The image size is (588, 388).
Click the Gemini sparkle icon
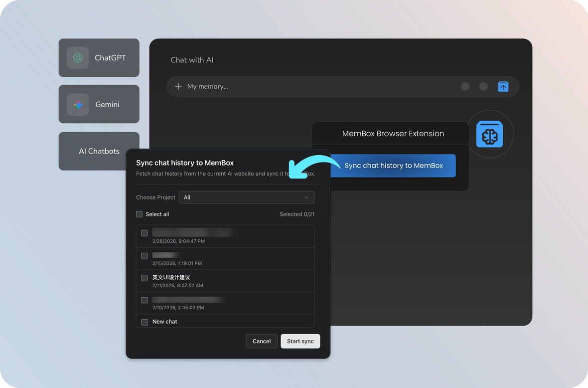pyautogui.click(x=78, y=104)
